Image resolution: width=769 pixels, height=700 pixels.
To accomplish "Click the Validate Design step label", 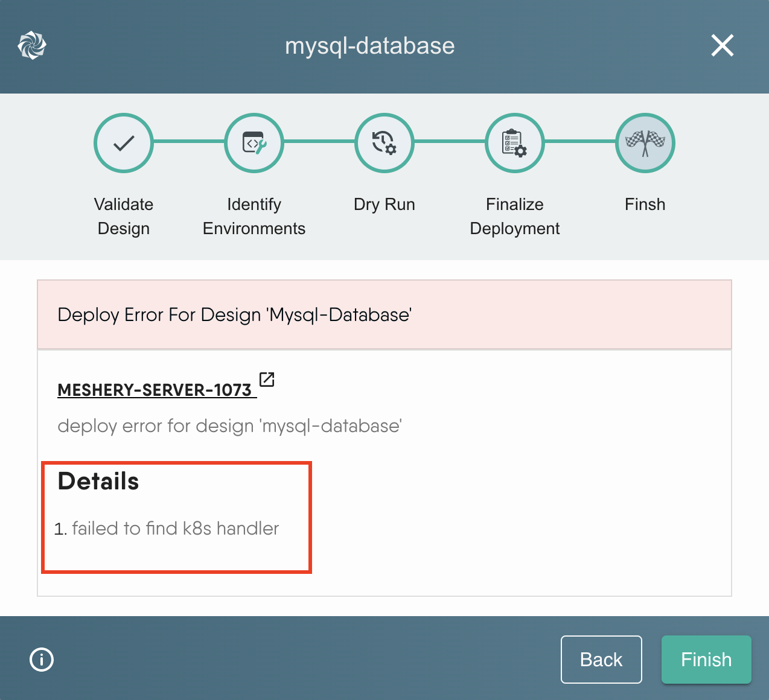I will pyautogui.click(x=124, y=216).
